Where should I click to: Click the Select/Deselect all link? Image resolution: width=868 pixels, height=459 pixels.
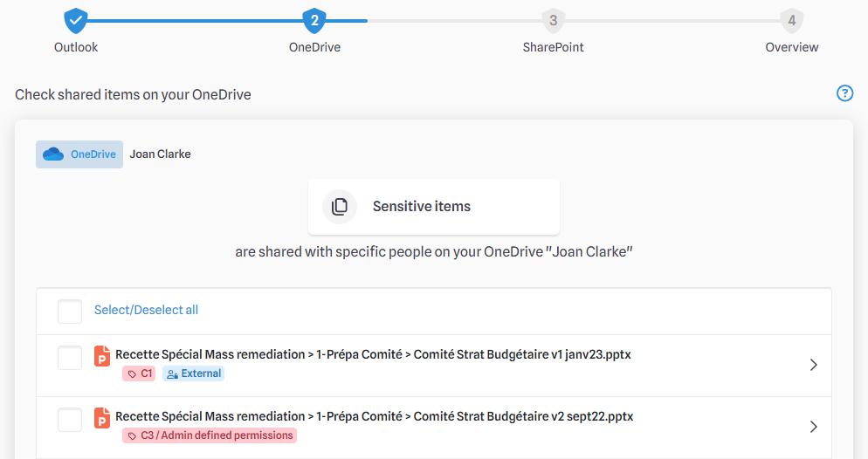click(x=146, y=311)
